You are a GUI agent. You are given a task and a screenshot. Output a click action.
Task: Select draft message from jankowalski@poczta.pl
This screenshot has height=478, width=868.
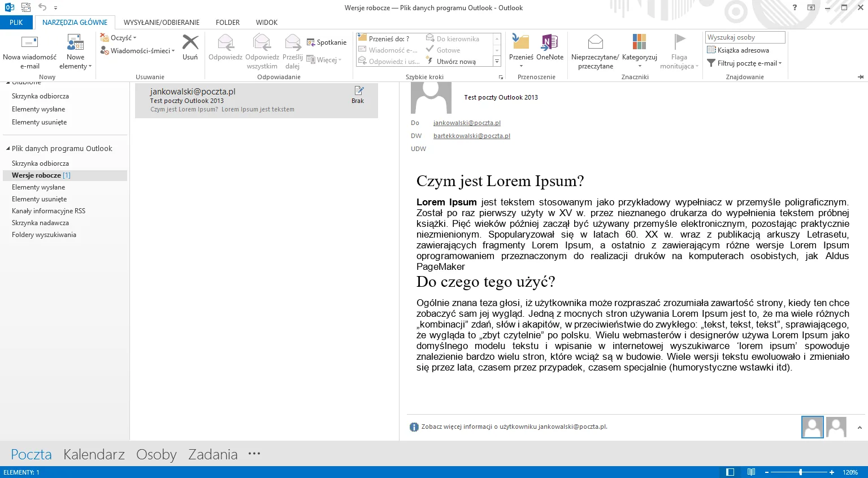tap(257, 101)
